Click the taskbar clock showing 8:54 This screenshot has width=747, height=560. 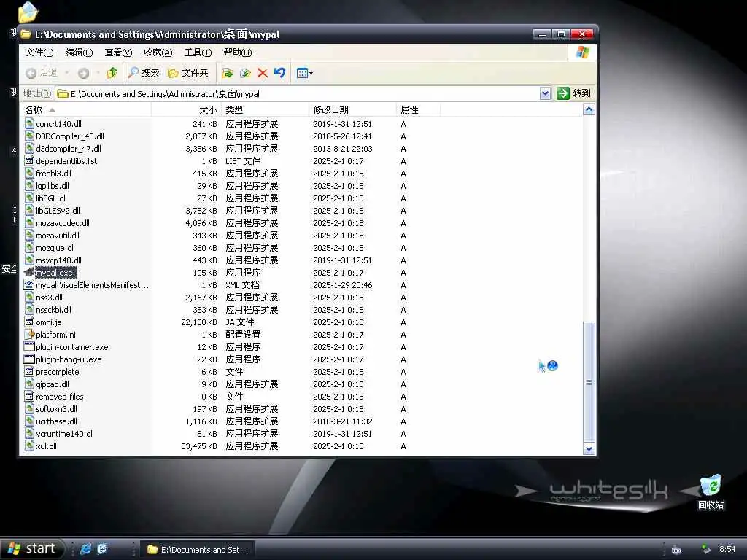point(727,549)
